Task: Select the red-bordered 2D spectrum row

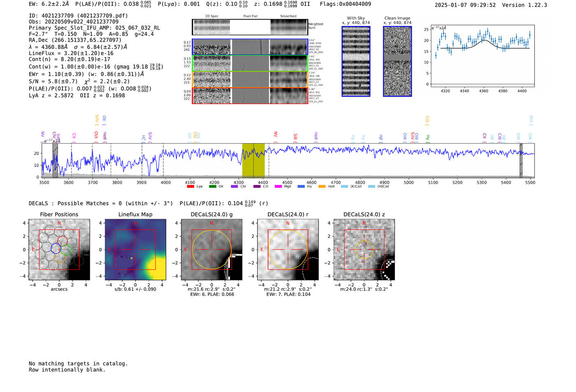Action: tap(250, 95)
